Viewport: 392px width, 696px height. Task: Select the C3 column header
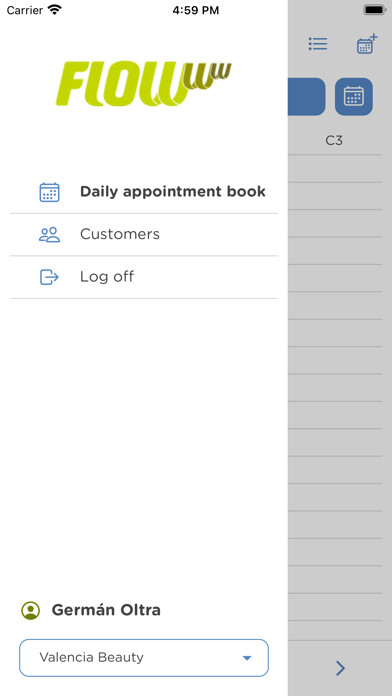[334, 141]
